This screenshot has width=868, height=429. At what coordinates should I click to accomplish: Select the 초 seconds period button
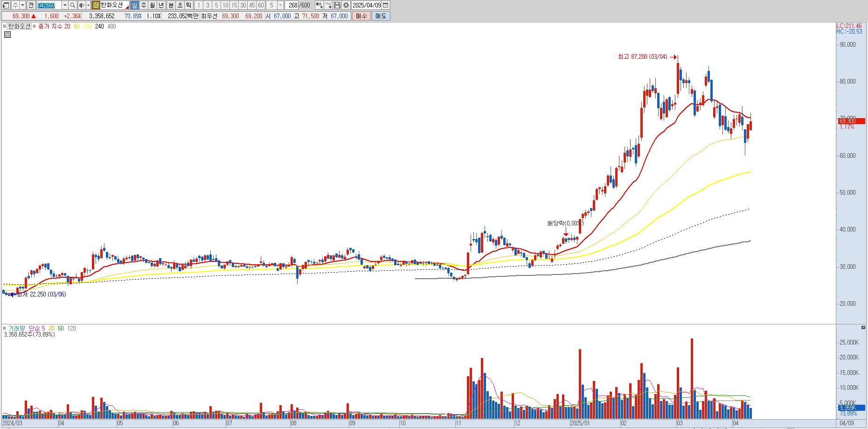coord(180,5)
